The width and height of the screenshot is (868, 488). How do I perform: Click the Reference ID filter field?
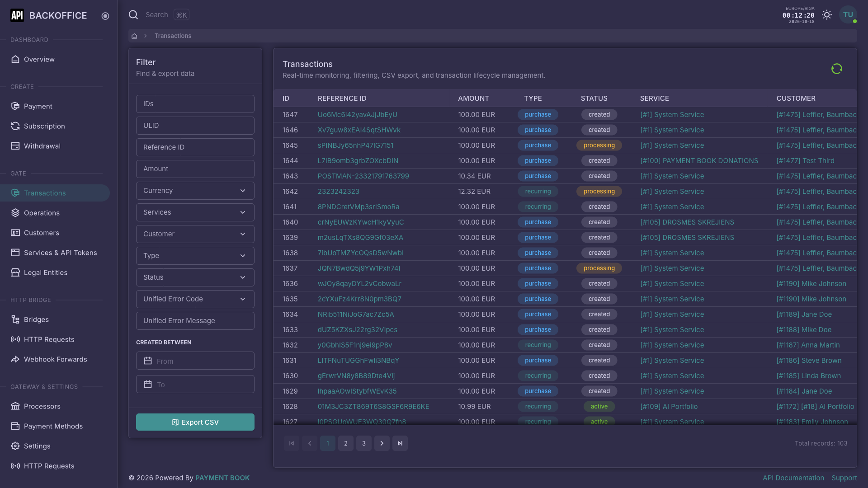click(195, 147)
